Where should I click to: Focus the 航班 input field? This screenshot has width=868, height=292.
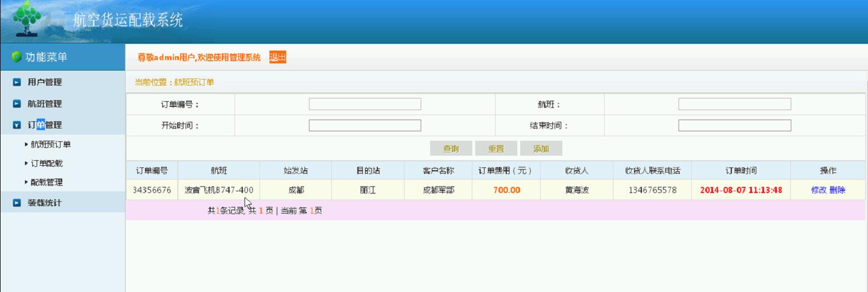tap(735, 104)
